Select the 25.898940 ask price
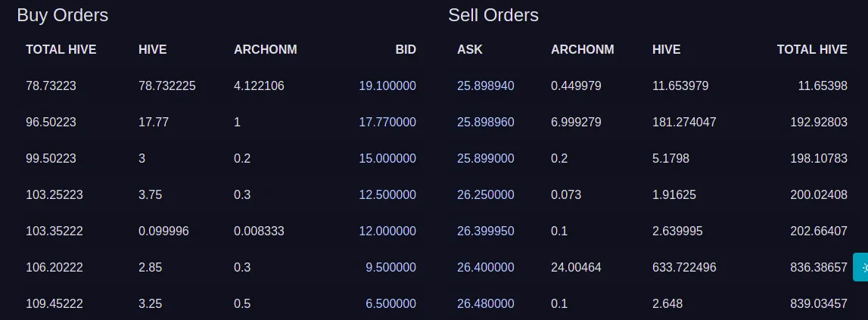The image size is (868, 320). 486,85
